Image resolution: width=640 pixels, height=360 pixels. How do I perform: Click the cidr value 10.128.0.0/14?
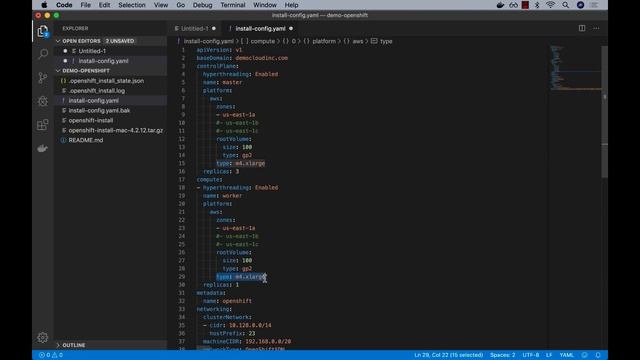pyautogui.click(x=250, y=325)
